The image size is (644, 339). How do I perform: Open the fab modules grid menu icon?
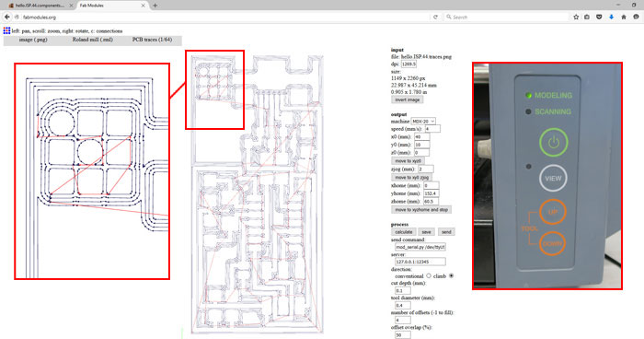pyautogui.click(x=6, y=30)
